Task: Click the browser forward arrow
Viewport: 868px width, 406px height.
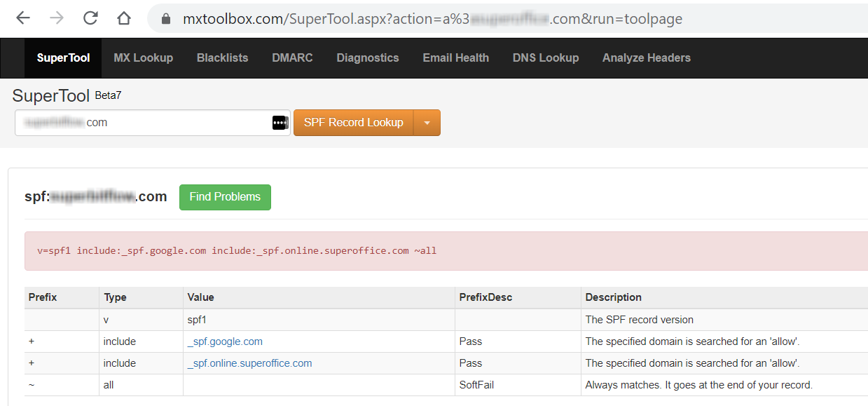Action: click(x=57, y=19)
